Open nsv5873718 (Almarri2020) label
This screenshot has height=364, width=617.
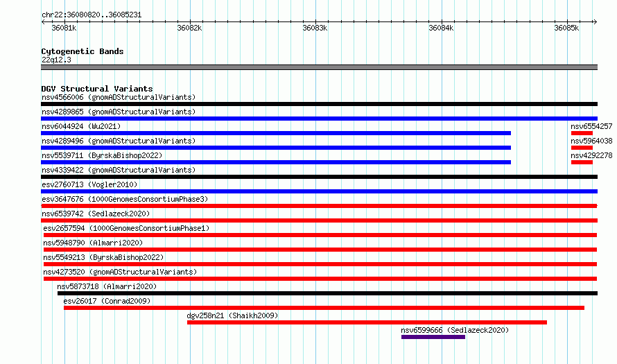click(107, 286)
